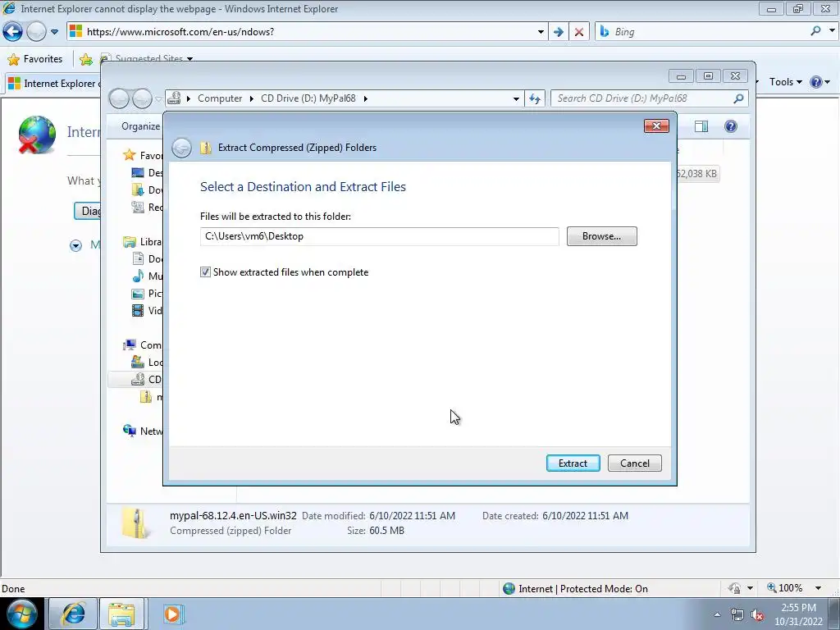Image resolution: width=840 pixels, height=630 pixels.
Task: Click Computer in the Explorer breadcrumb
Action: pyautogui.click(x=220, y=98)
